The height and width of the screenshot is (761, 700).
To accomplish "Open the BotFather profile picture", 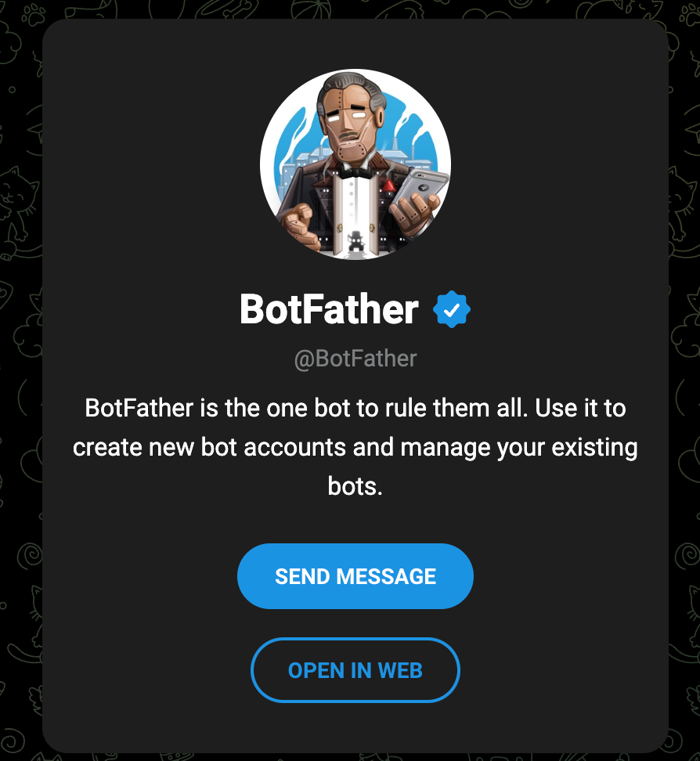I will click(355, 164).
